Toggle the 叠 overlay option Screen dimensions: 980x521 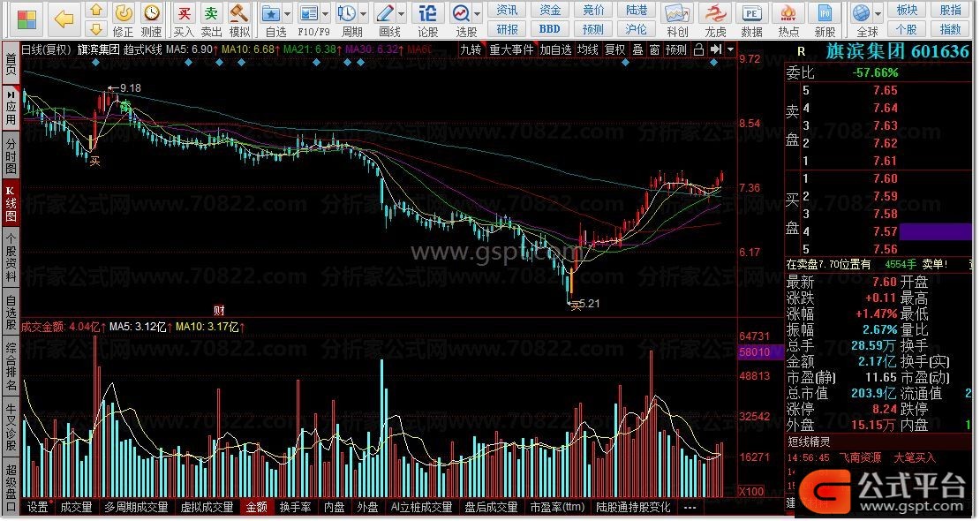(637, 49)
